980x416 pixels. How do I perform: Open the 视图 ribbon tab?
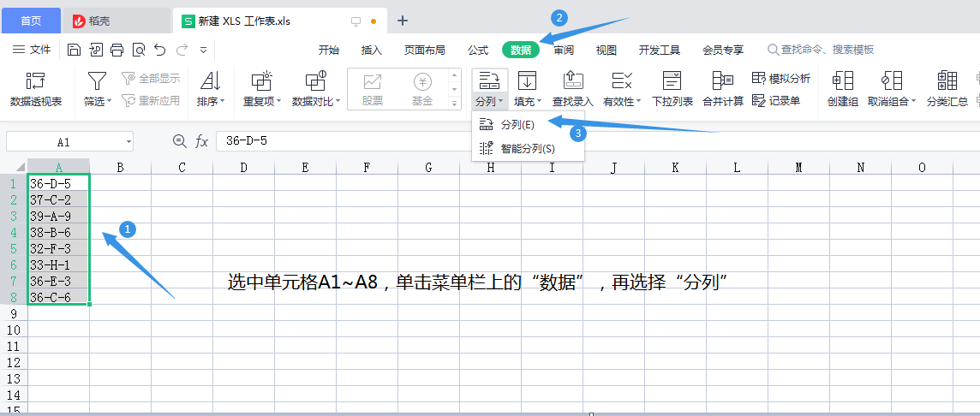pyautogui.click(x=607, y=51)
